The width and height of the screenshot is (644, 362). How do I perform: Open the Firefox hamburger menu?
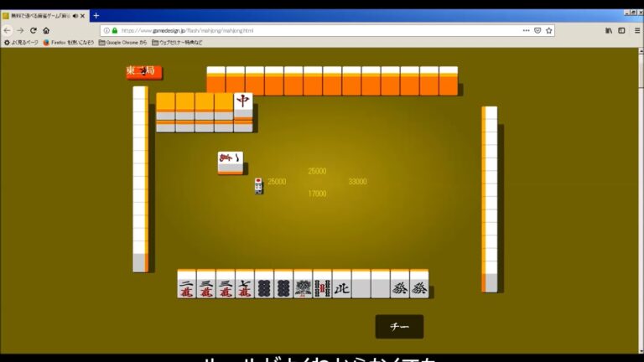[x=637, y=30]
